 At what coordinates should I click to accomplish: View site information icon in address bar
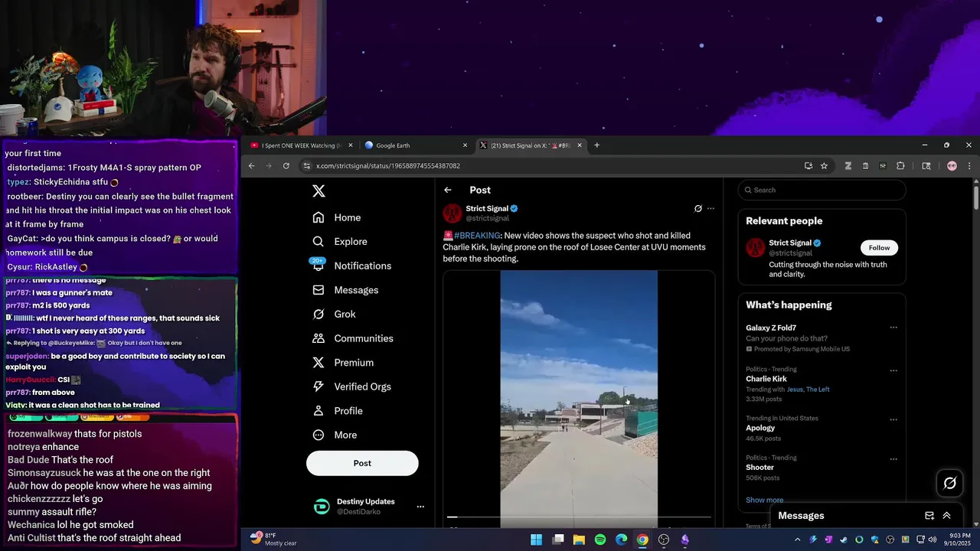tap(307, 166)
